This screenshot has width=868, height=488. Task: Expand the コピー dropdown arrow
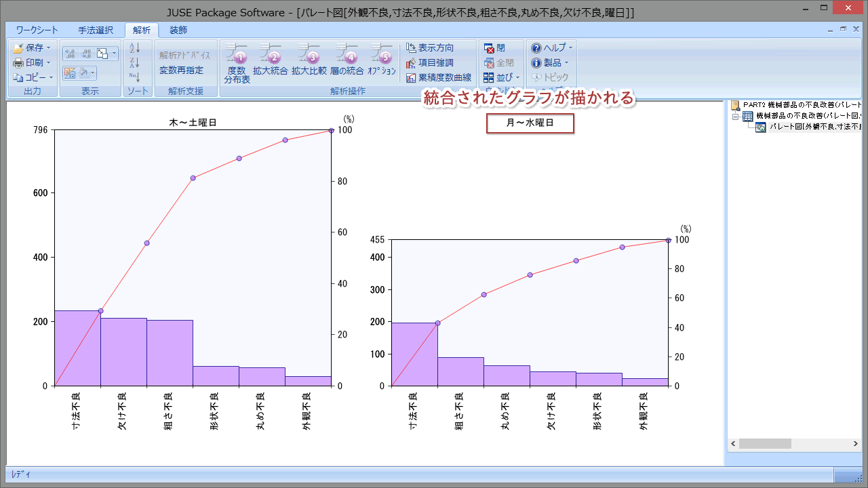pos(51,78)
